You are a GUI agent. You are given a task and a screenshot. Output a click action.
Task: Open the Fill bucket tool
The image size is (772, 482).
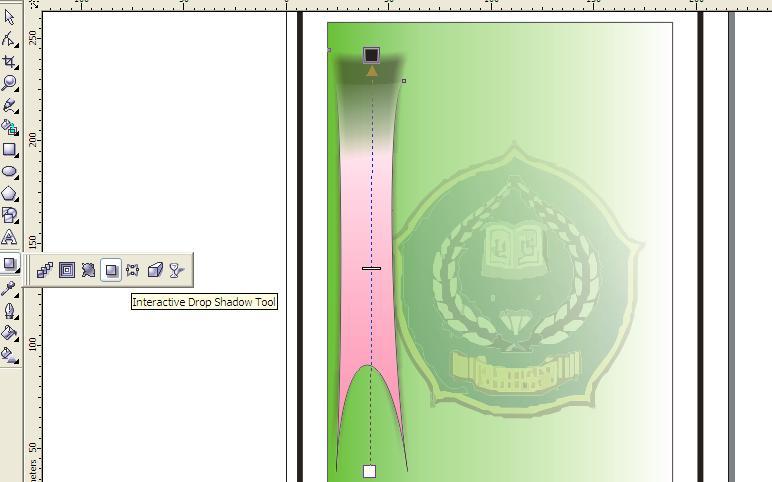pyautogui.click(x=9, y=333)
